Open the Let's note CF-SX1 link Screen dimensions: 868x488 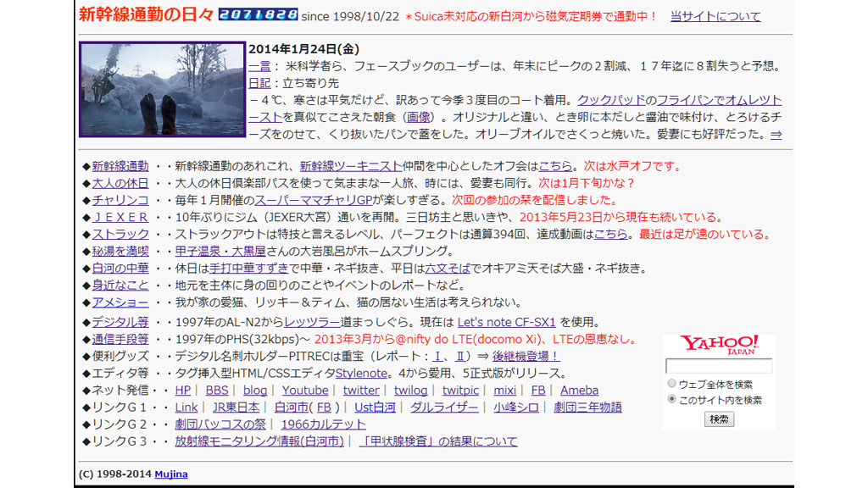pyautogui.click(x=507, y=322)
